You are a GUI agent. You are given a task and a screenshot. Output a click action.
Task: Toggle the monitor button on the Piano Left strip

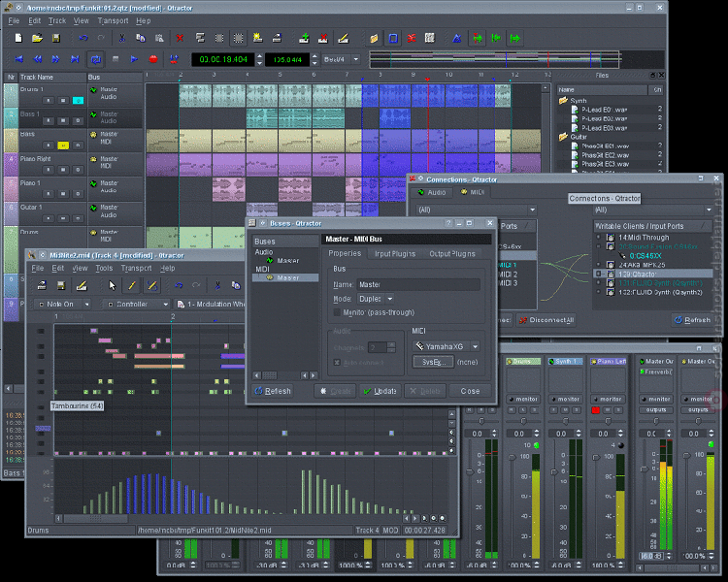coord(608,399)
